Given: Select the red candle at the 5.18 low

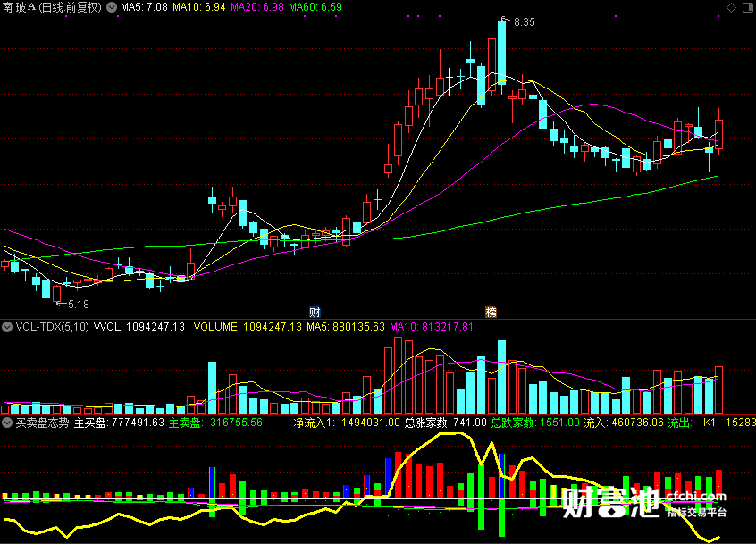Looking at the screenshot, I should click(x=57, y=294).
